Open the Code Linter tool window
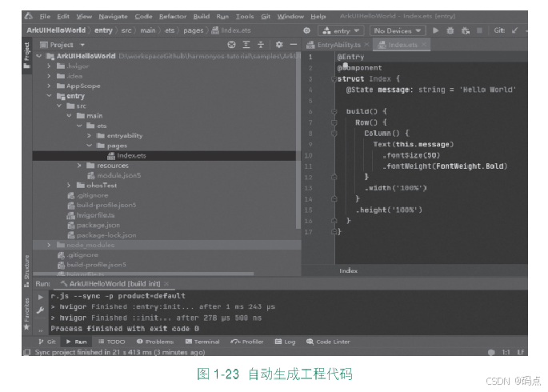This screenshot has width=548, height=392. [x=328, y=342]
